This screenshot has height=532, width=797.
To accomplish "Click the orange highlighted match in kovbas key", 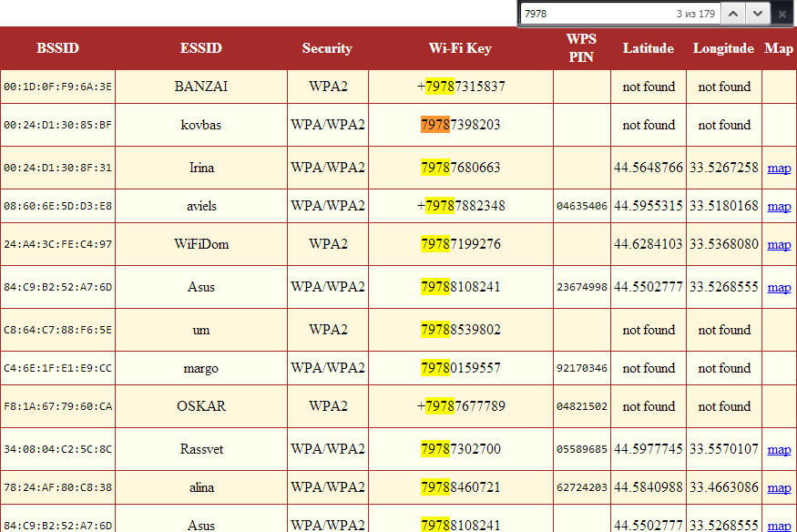I will point(434,125).
